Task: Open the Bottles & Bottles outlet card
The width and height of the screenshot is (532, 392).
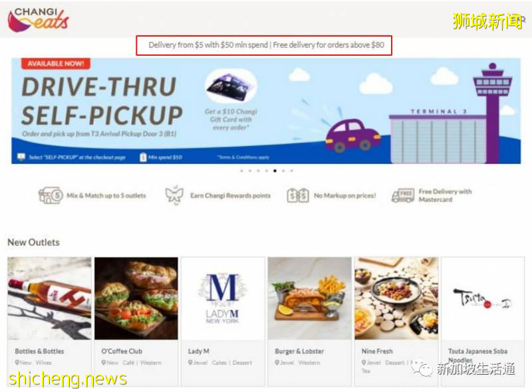Action: pos(49,322)
